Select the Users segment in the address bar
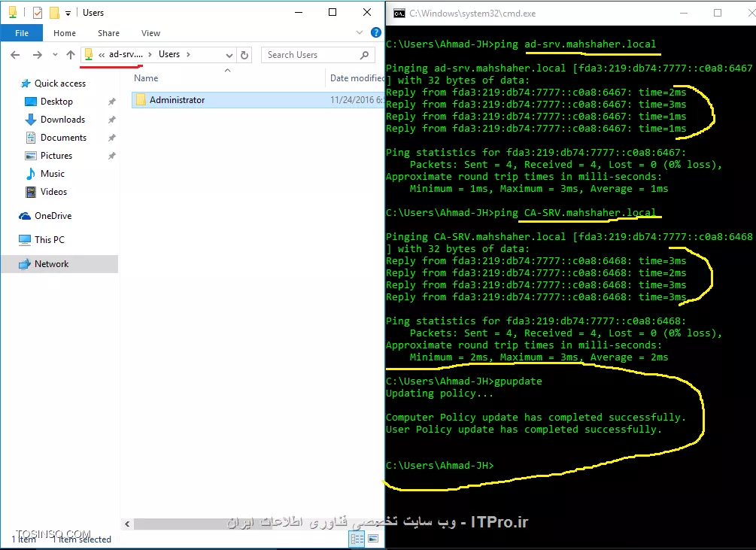 (169, 54)
